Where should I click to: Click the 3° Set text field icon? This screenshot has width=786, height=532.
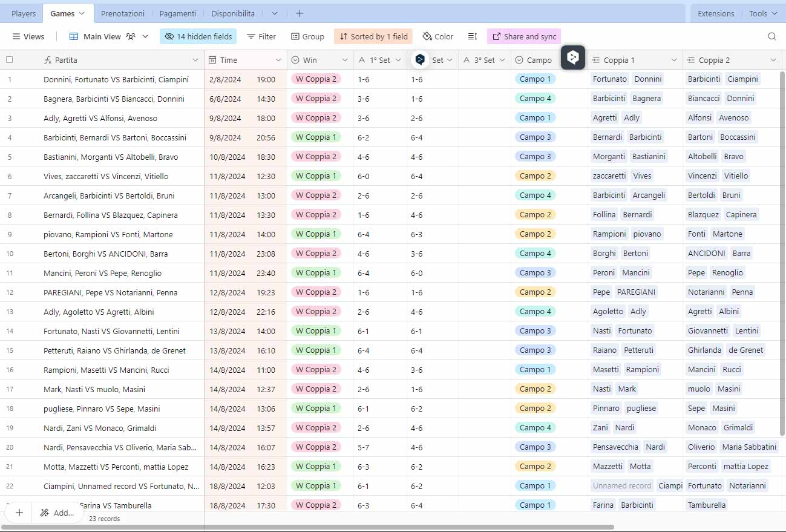467,60
